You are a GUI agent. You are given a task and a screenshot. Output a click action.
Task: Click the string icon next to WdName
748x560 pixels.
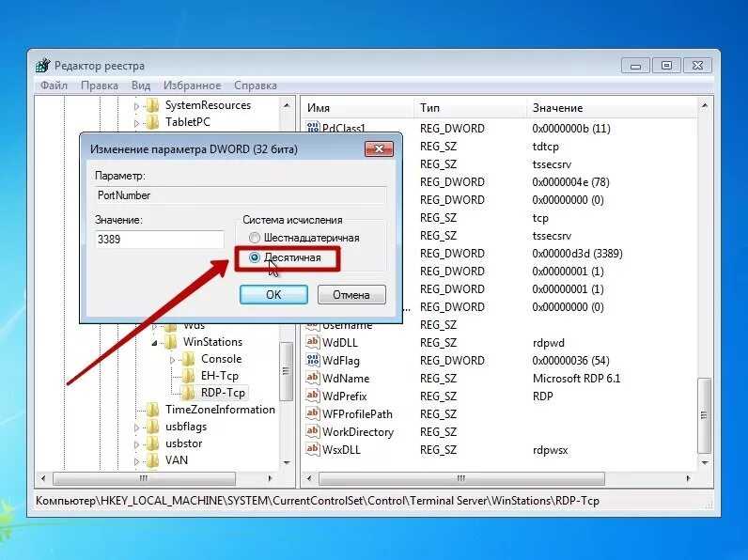click(x=313, y=378)
